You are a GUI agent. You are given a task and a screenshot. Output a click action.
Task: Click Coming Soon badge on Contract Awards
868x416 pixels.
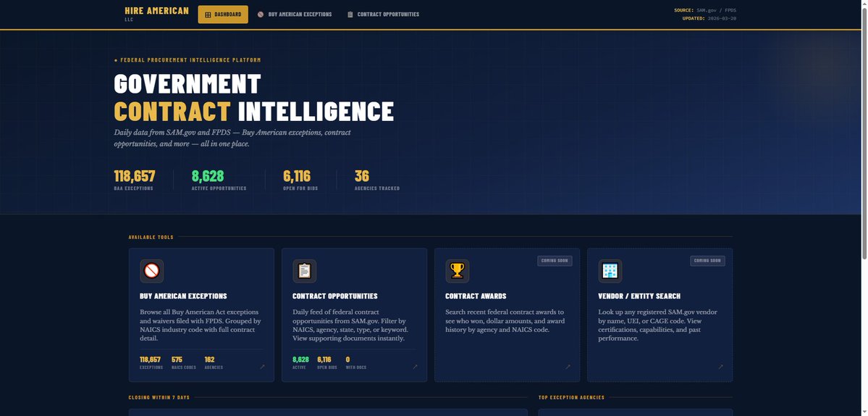555,261
